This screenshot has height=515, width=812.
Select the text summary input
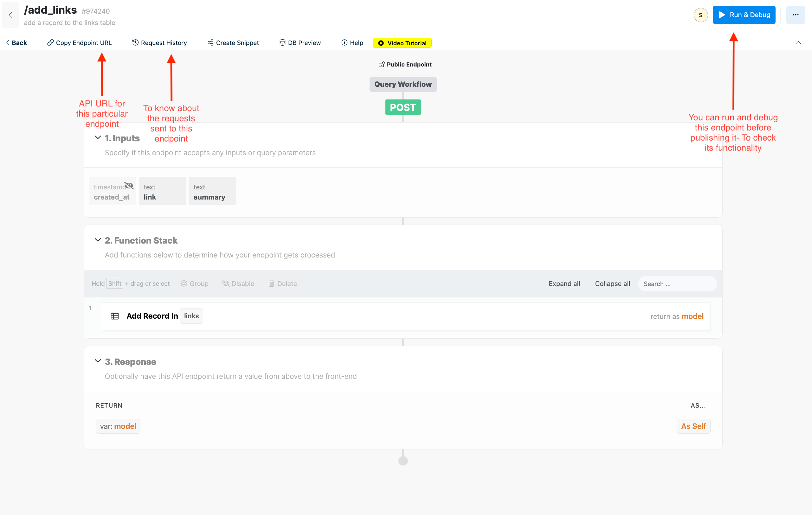click(x=212, y=191)
